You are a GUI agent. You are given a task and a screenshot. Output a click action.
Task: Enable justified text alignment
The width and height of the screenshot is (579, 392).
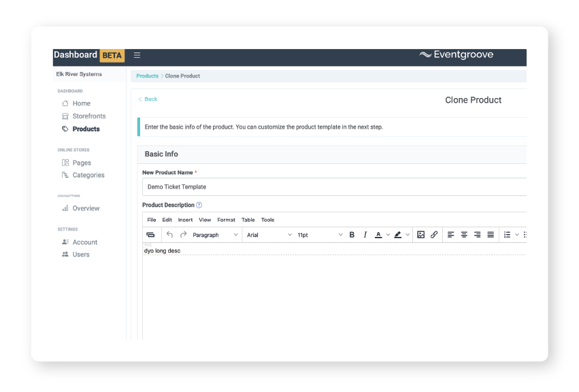click(490, 234)
